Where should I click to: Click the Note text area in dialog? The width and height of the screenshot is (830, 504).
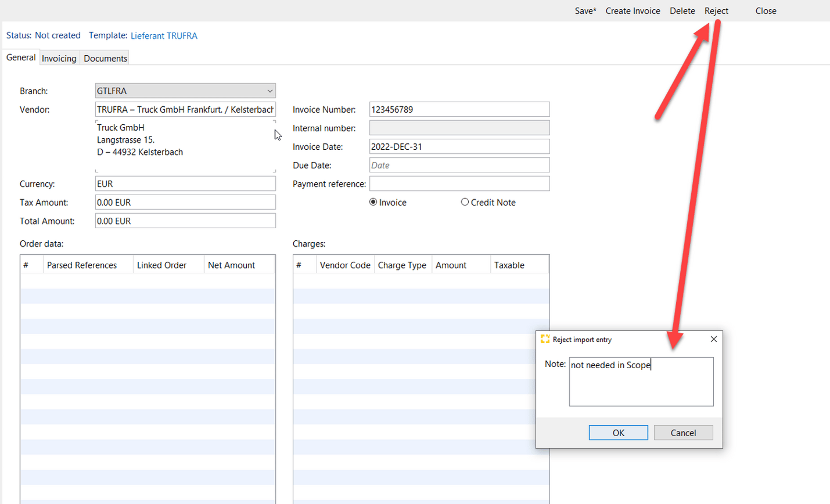[x=641, y=381]
